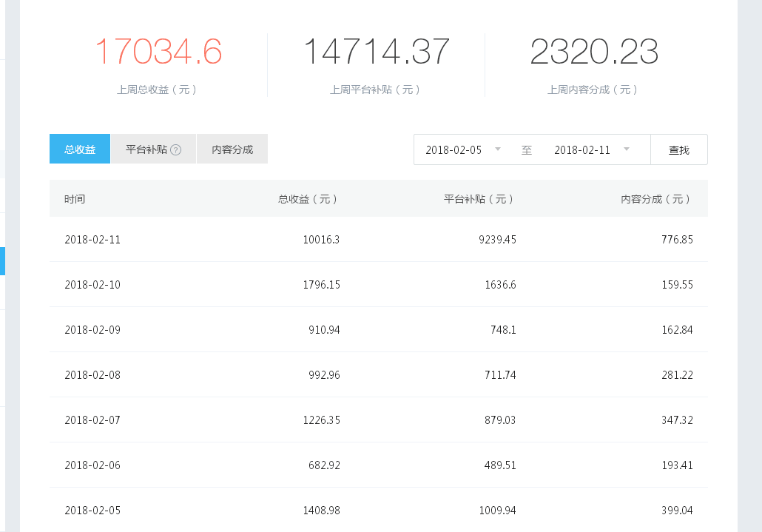
Task: Click total income value 992.96
Action: point(324,375)
